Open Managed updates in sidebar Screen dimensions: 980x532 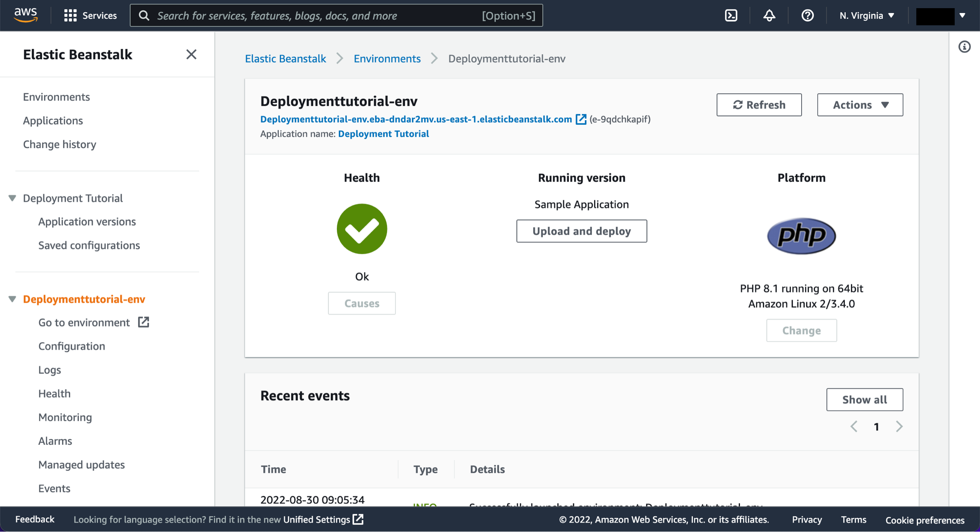coord(82,464)
